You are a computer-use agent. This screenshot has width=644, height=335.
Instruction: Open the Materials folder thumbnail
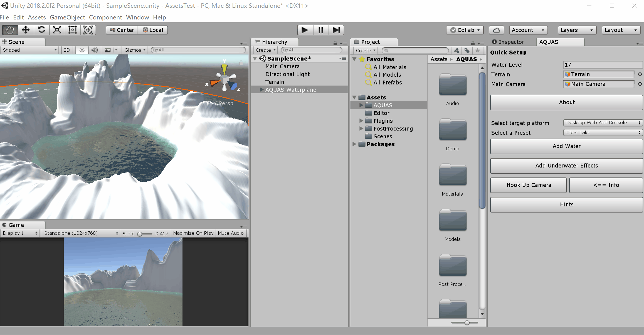(x=453, y=175)
